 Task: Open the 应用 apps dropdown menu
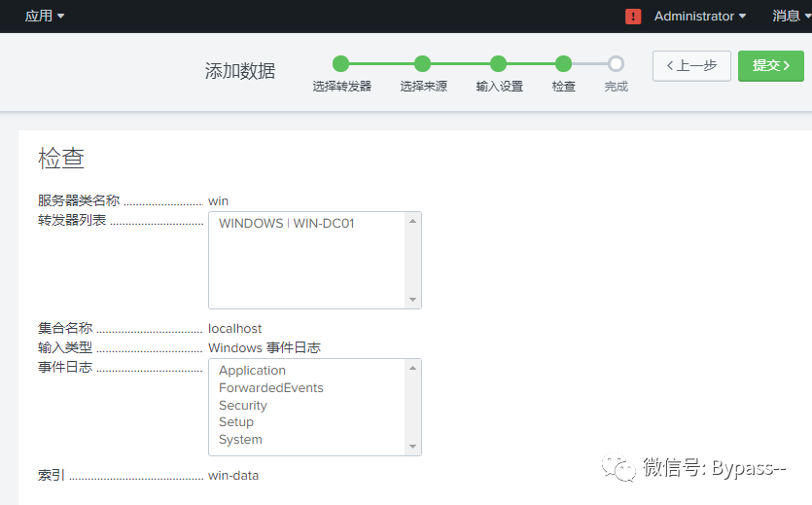(x=45, y=17)
